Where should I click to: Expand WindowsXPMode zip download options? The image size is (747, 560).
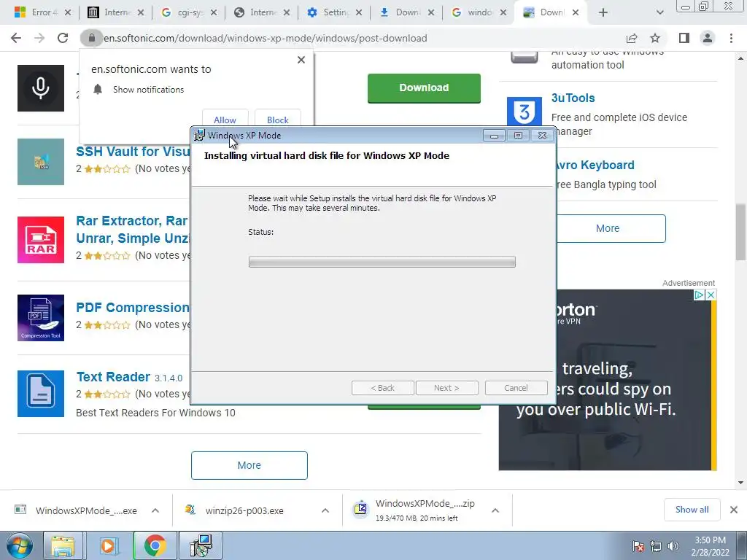click(495, 510)
